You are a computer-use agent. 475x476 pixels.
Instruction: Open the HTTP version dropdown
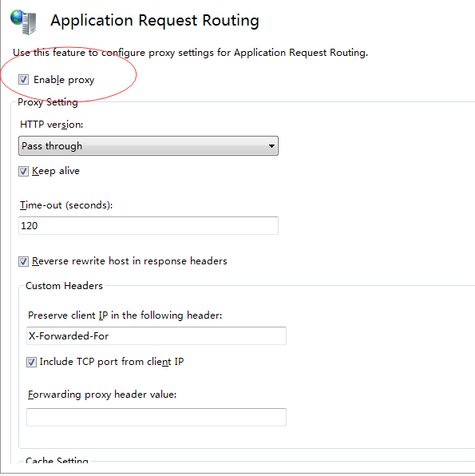(x=148, y=146)
